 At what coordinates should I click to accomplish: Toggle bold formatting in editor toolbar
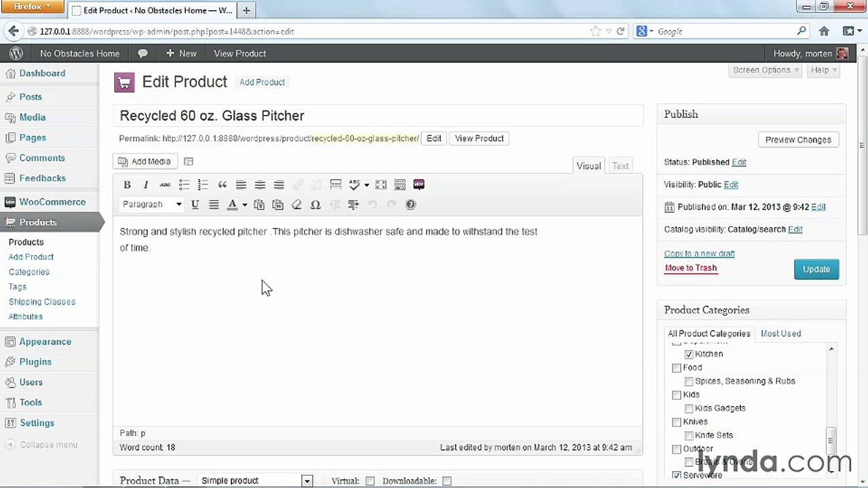(127, 184)
